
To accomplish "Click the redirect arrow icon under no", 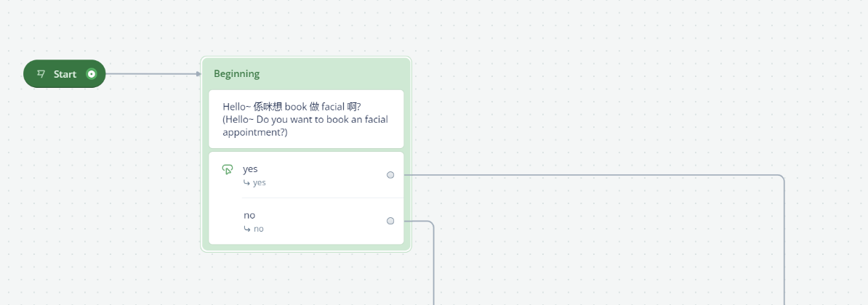I will pos(247,229).
